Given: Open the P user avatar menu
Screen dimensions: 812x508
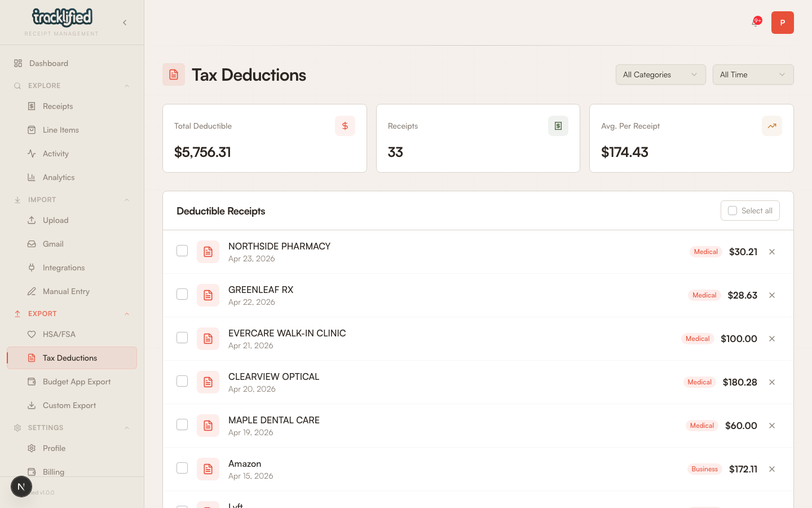Looking at the screenshot, I should (783, 23).
